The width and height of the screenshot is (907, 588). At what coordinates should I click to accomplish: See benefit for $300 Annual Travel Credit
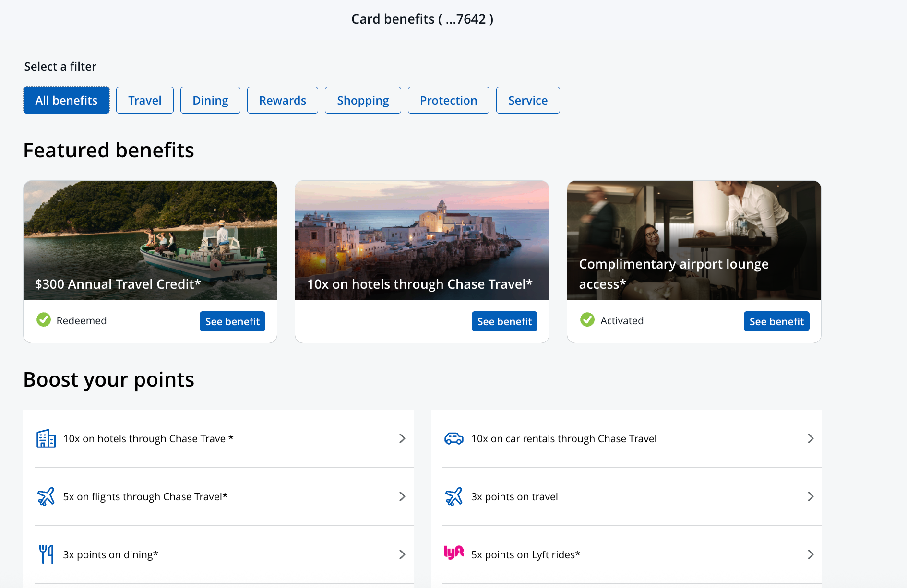pyautogui.click(x=232, y=321)
